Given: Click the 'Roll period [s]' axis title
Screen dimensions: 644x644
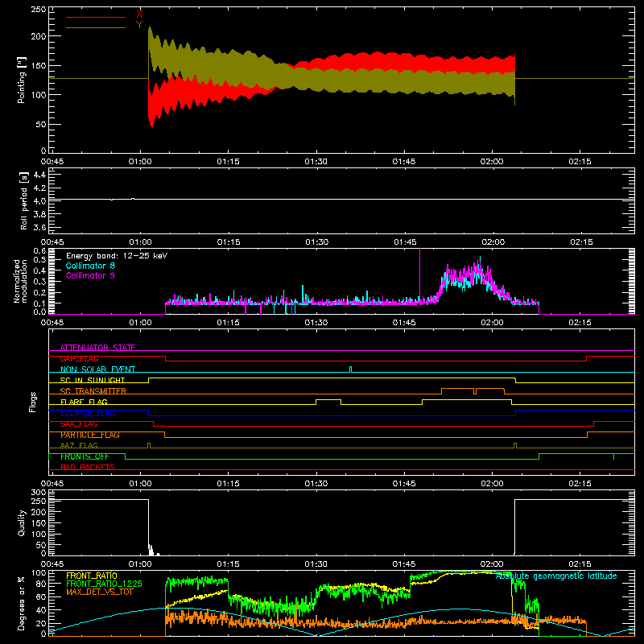Looking at the screenshot, I should (24, 200).
